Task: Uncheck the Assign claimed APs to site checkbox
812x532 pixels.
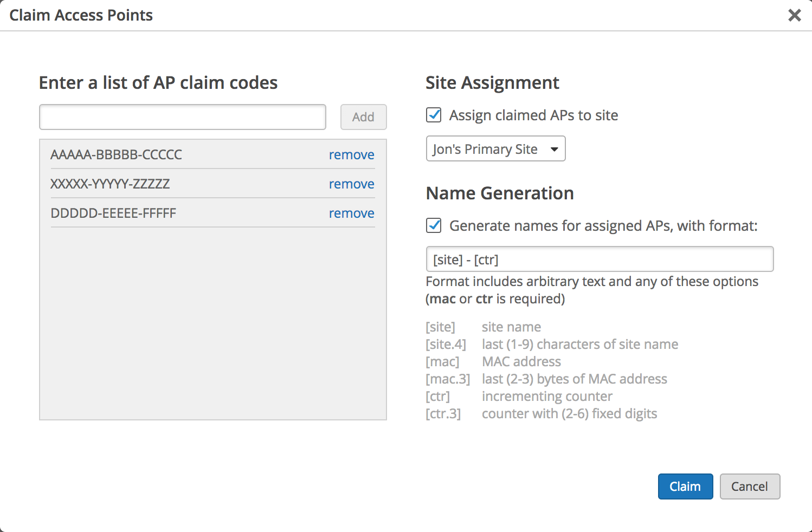Action: tap(434, 115)
